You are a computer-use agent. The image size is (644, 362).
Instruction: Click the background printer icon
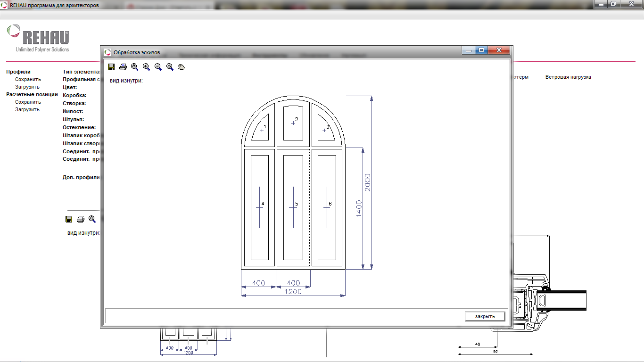[x=81, y=219]
